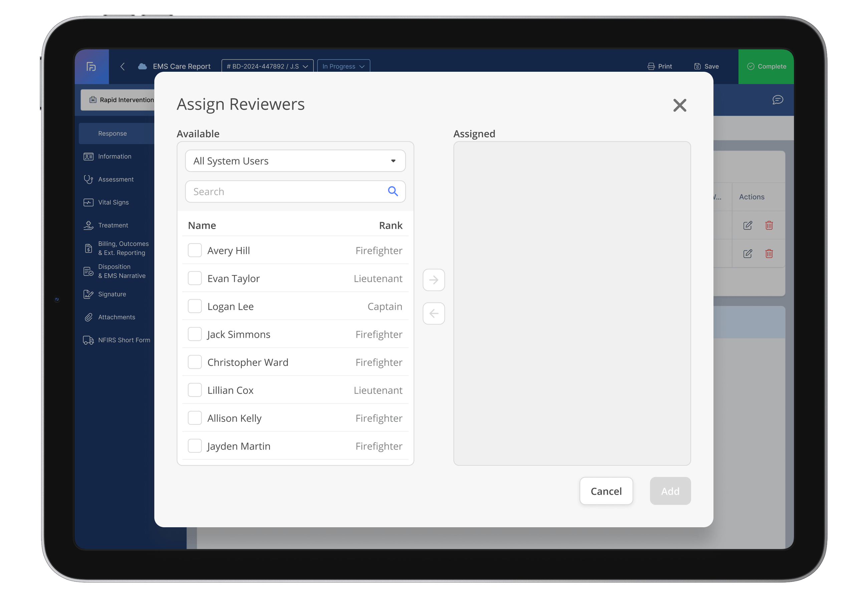Click the Save icon in top bar
Image resolution: width=868 pixels, height=599 pixels.
[x=697, y=66]
